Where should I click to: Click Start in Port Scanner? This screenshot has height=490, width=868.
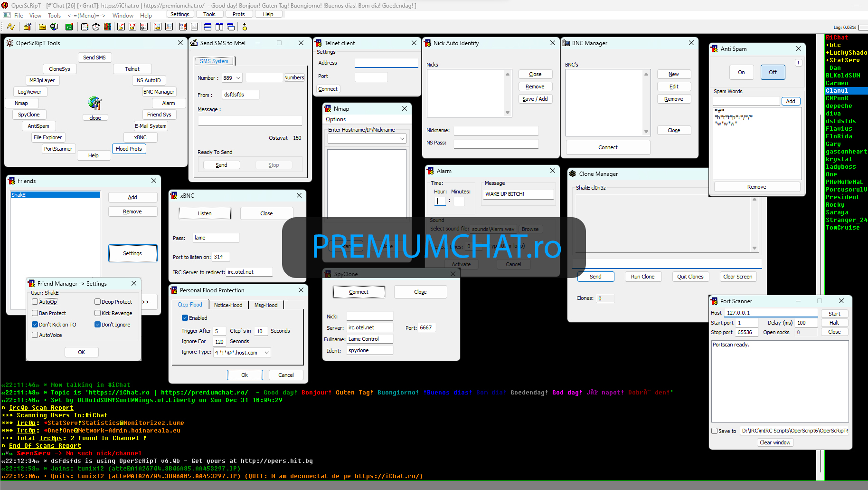coord(834,314)
